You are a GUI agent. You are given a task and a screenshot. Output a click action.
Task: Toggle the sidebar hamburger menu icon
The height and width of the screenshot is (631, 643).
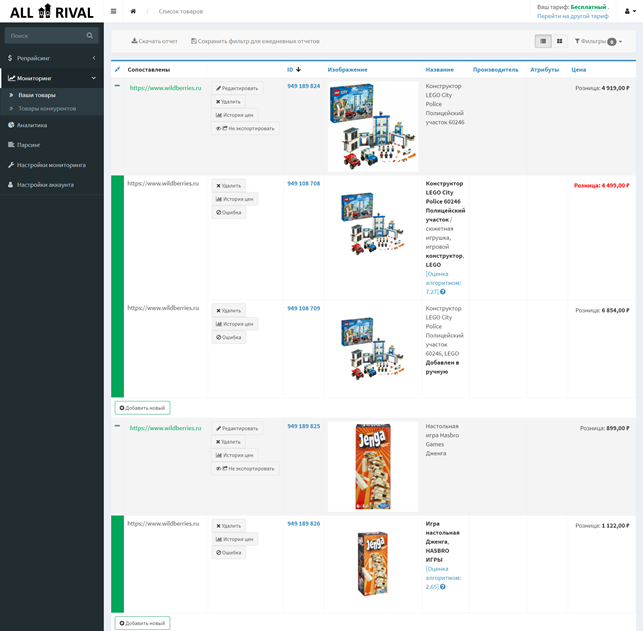click(114, 11)
